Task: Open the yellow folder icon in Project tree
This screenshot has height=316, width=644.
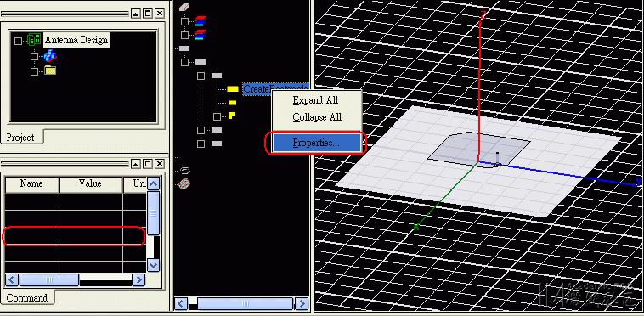Action: [x=50, y=71]
